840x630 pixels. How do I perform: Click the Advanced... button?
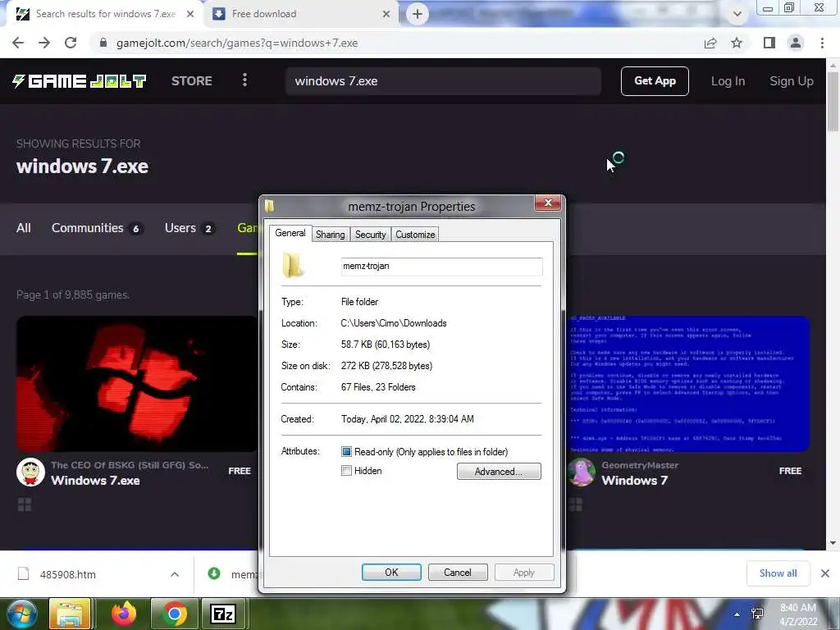coord(499,472)
